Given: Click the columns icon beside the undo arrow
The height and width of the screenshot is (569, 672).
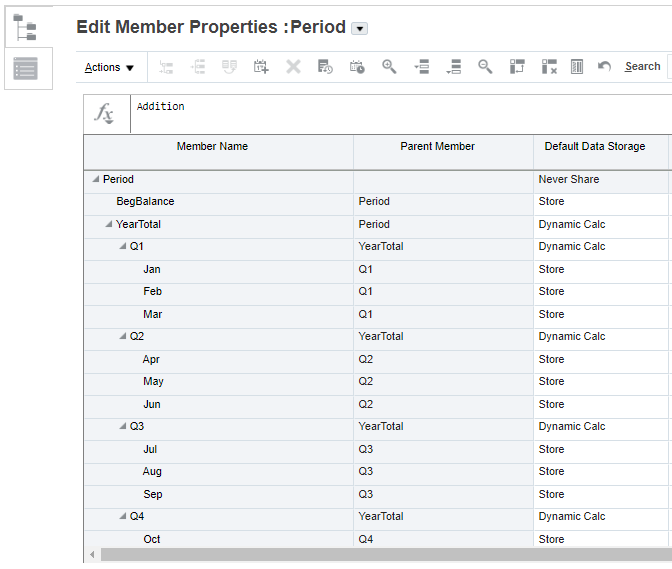Looking at the screenshot, I should [577, 67].
